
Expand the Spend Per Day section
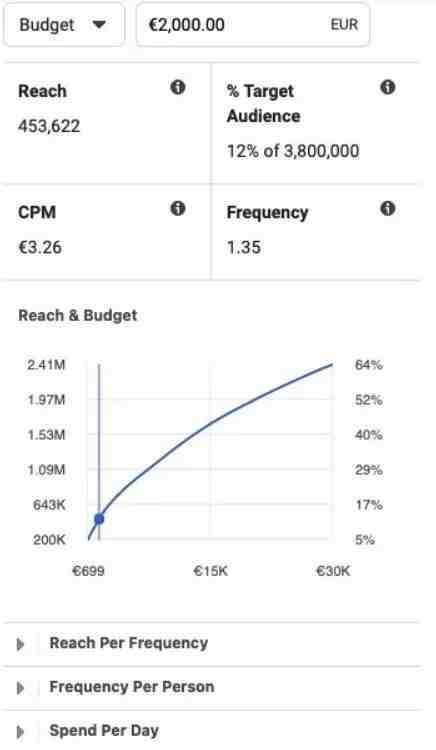[211, 731]
